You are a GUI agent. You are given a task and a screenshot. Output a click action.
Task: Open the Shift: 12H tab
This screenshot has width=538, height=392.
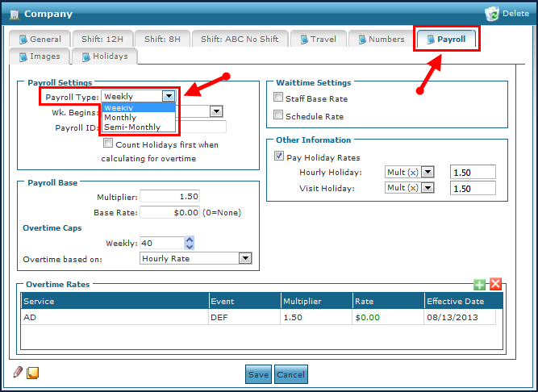[102, 39]
